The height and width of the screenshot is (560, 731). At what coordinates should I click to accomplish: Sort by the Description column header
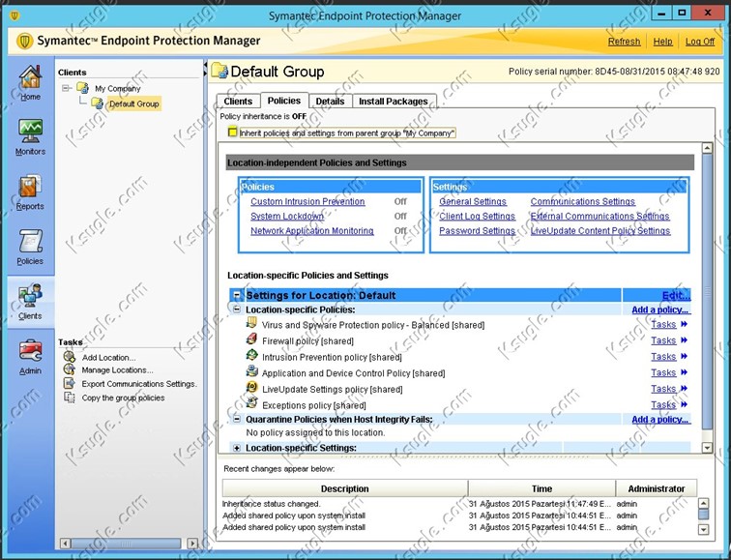(345, 488)
